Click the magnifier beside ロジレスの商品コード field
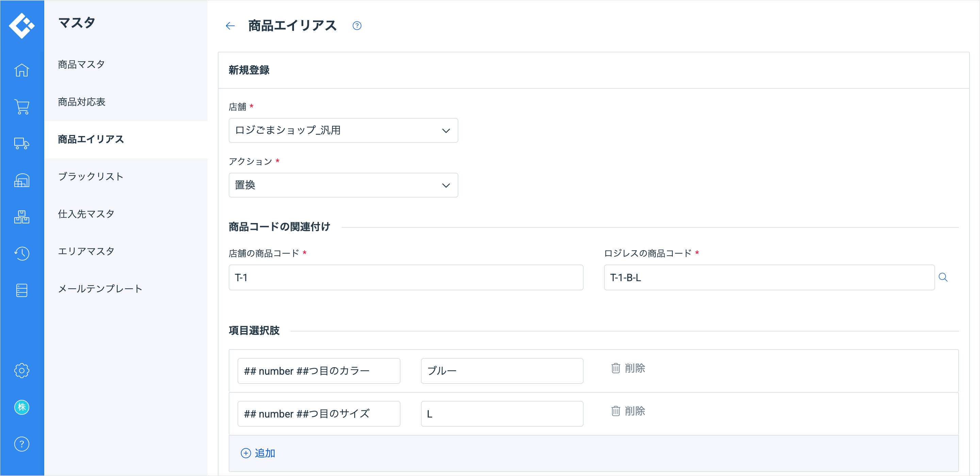The image size is (980, 476). 943,277
